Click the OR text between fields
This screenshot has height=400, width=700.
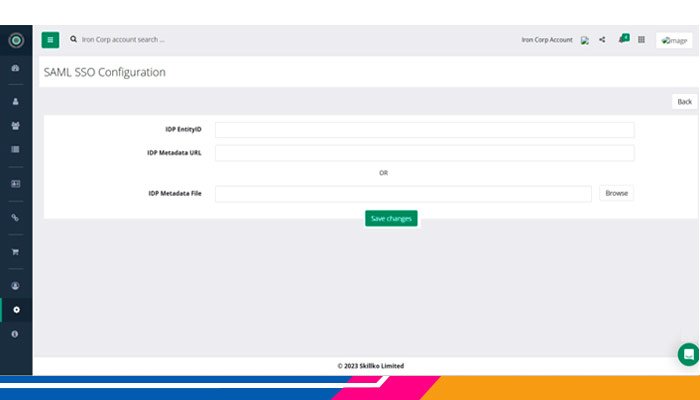point(383,173)
